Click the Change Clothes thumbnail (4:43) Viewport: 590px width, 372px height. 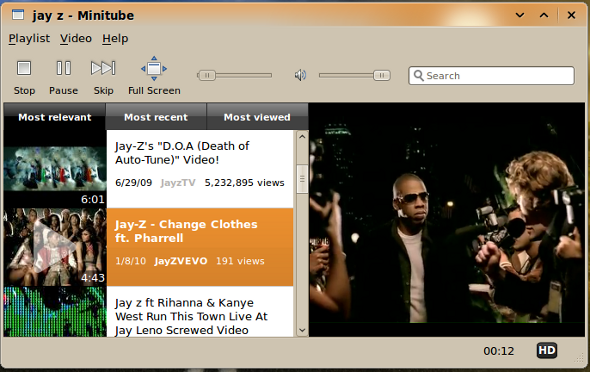[55, 247]
